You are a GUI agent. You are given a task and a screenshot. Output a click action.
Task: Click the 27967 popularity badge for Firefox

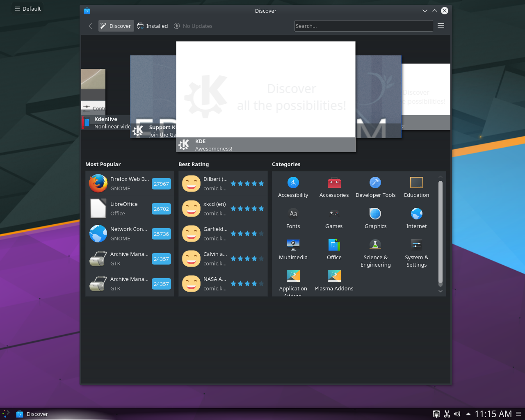tap(161, 184)
